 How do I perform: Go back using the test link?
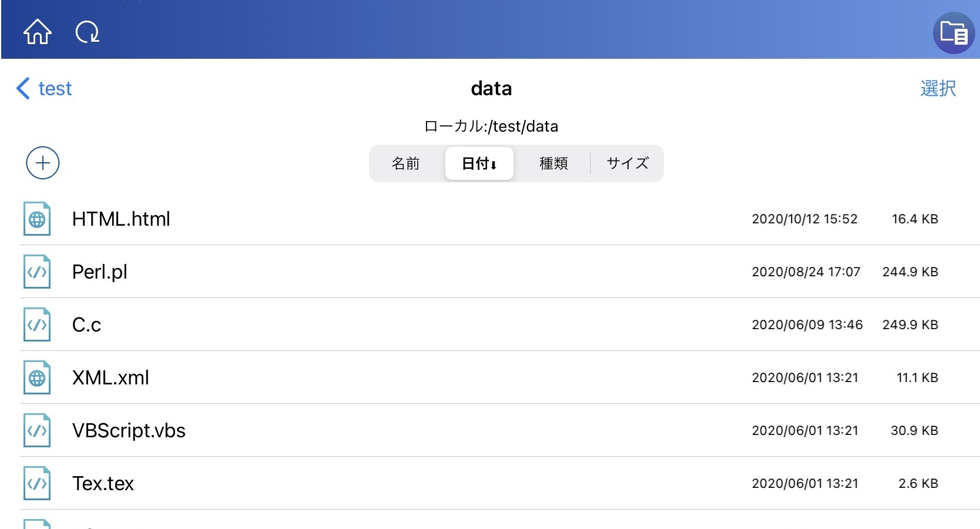click(54, 88)
